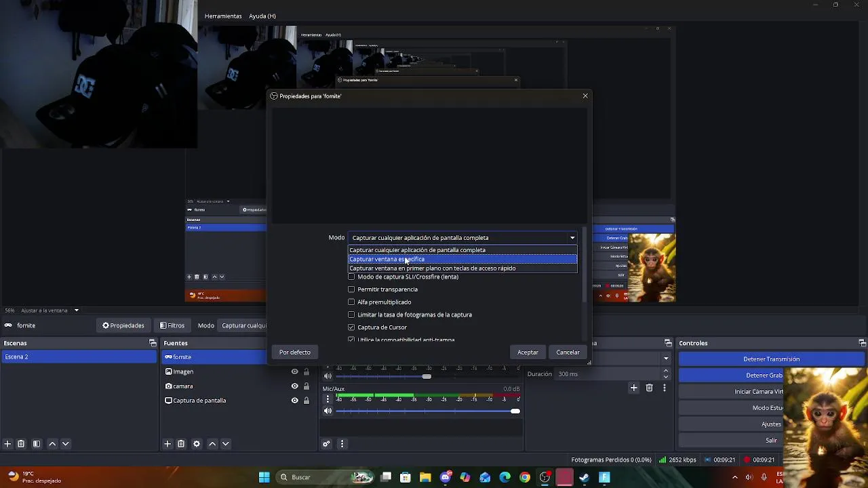
Task: Uncheck Captura de Cursor checkbox
Action: (x=351, y=327)
